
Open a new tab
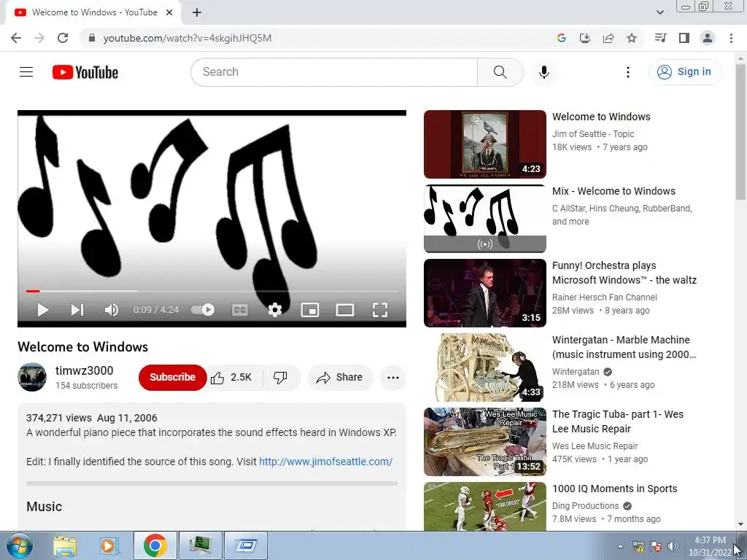click(197, 12)
